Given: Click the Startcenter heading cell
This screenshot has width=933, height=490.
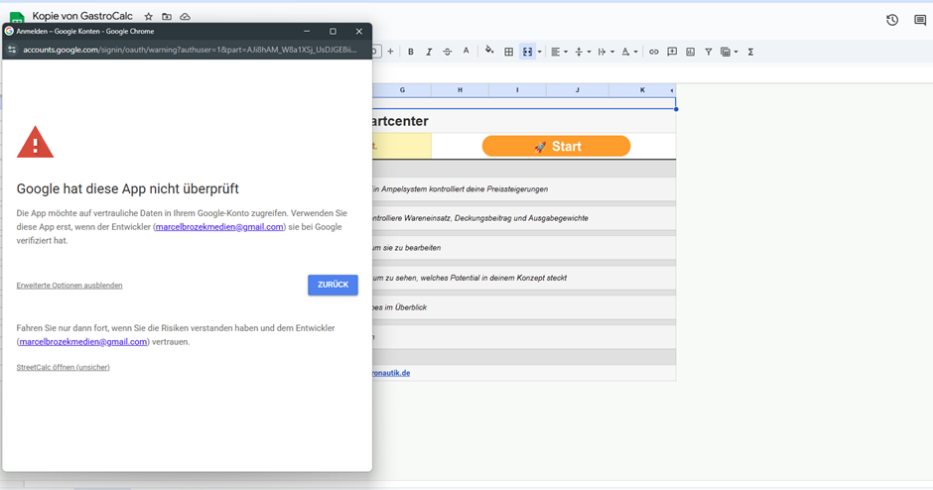Looking at the screenshot, I should click(524, 121).
